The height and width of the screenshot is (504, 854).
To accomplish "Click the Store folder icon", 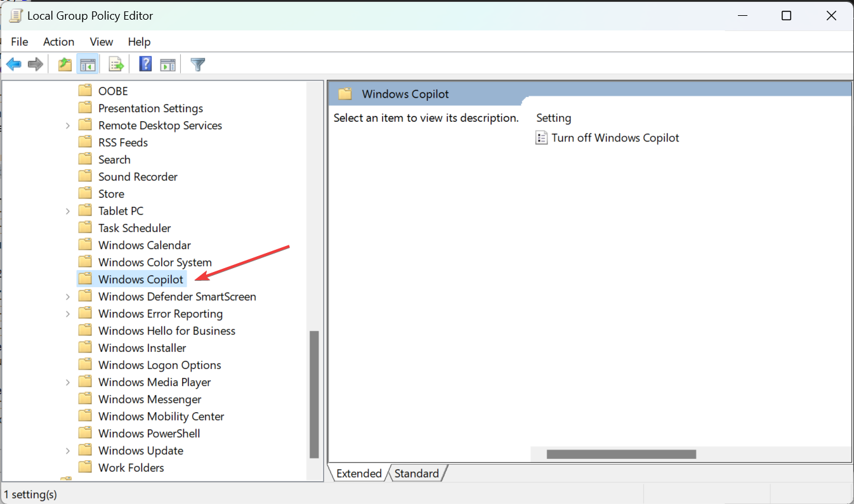I will coord(85,193).
